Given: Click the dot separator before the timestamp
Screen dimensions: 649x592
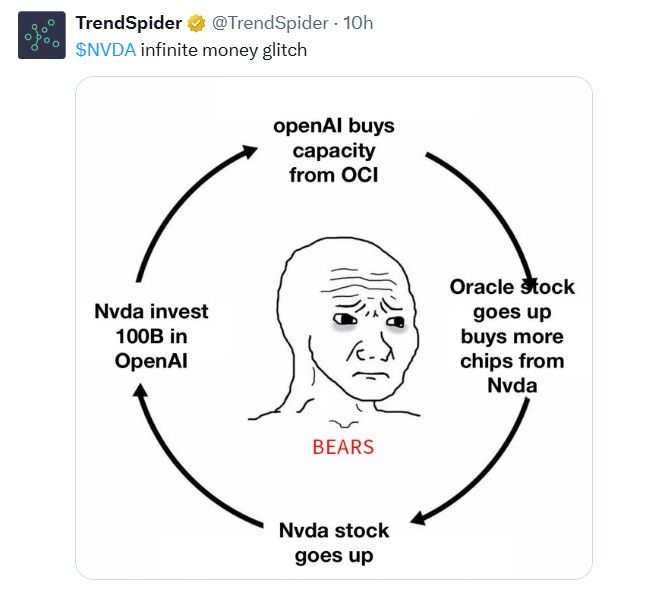Looking at the screenshot, I should (x=334, y=24).
